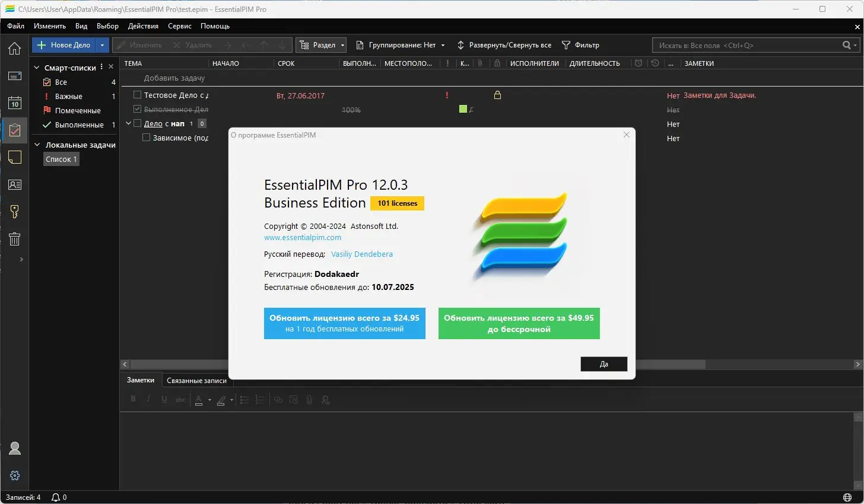864x504 pixels.
Task: Click the highlight color marker swatch
Action: [221, 400]
